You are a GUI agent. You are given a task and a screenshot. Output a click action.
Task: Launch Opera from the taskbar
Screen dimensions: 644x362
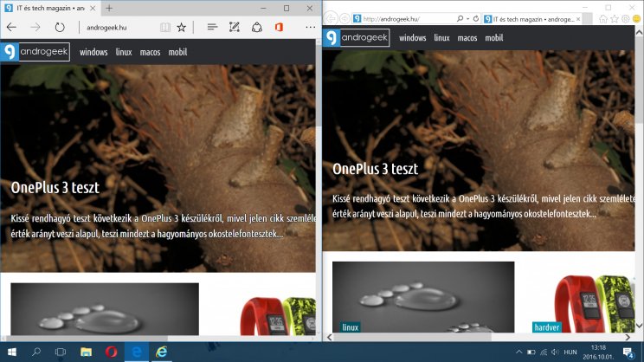pos(112,352)
